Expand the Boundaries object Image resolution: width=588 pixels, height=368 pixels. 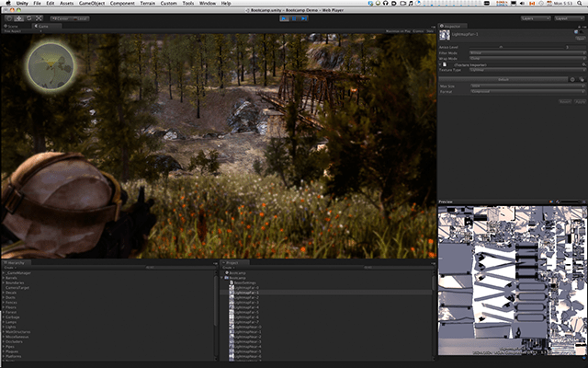(4, 282)
